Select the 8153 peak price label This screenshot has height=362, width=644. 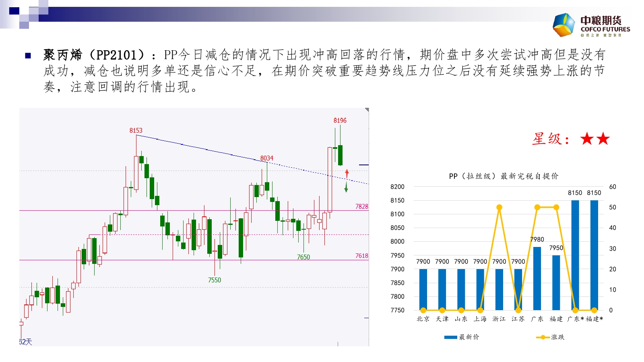(136, 130)
